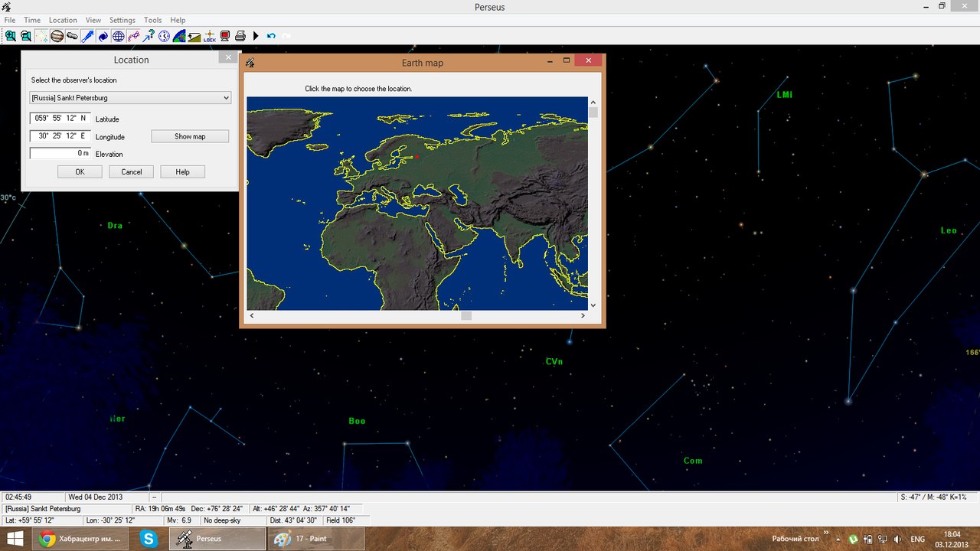This screenshot has height=551, width=980.
Task: Click the red location marker on map
Action: (417, 156)
